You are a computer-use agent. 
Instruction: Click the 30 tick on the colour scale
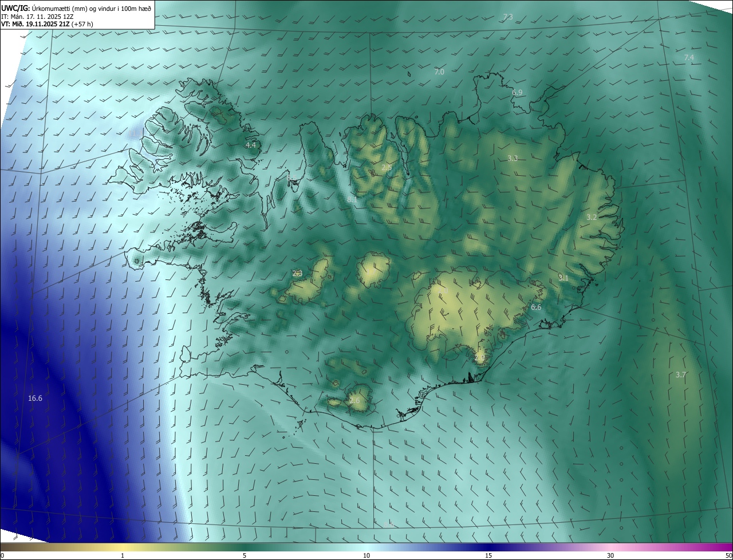[x=610, y=556]
